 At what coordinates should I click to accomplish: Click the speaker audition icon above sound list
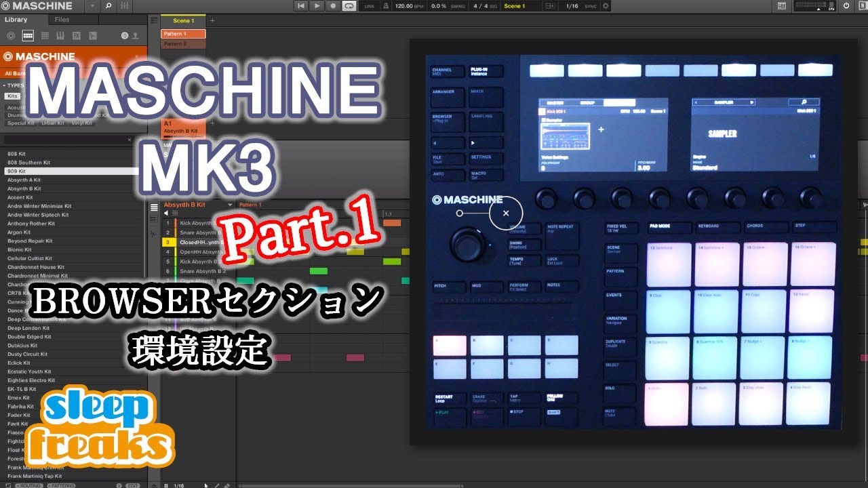click(166, 213)
